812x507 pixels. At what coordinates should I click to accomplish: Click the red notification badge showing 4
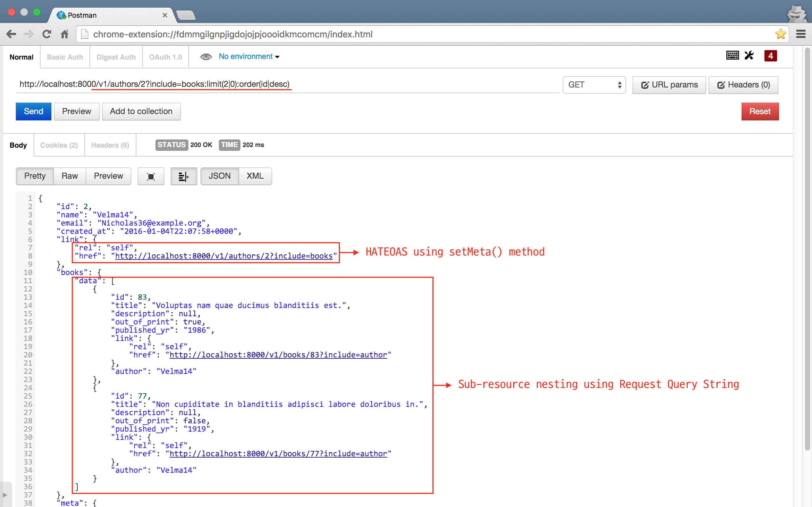point(770,56)
